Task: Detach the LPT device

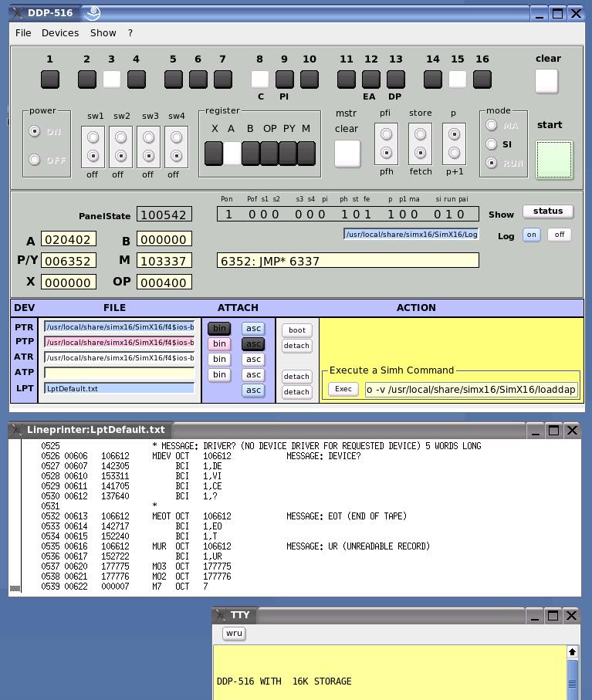Action: [x=297, y=392]
